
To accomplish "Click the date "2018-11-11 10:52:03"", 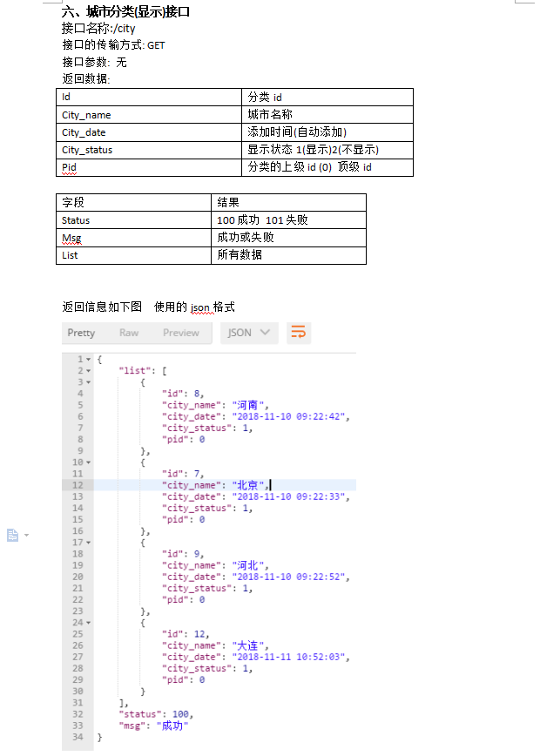I will [x=288, y=658].
